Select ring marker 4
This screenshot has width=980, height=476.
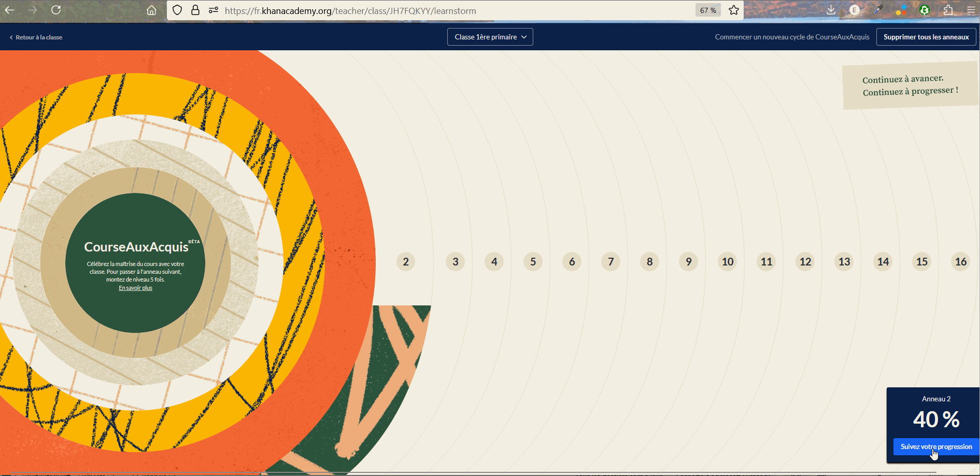tap(494, 262)
